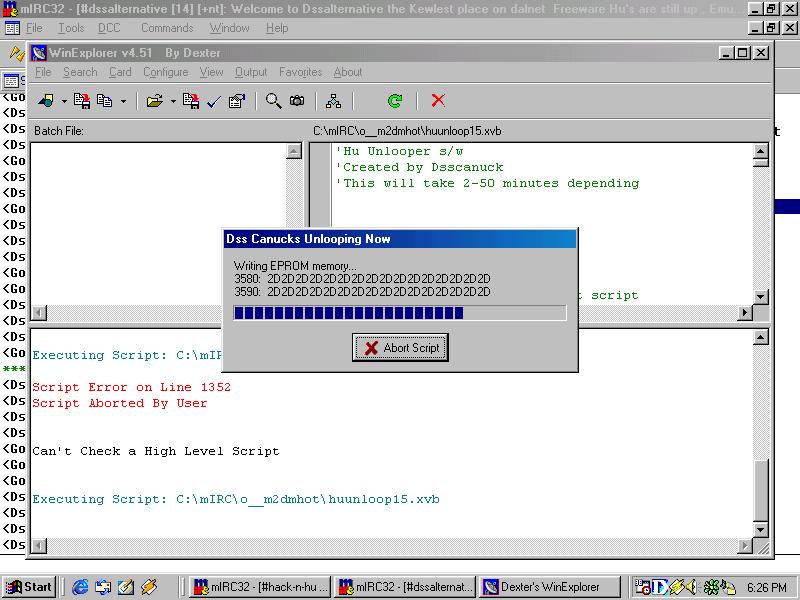This screenshot has height=600, width=800.
Task: Click up arrow of script editor scrollbar
Action: point(760,151)
